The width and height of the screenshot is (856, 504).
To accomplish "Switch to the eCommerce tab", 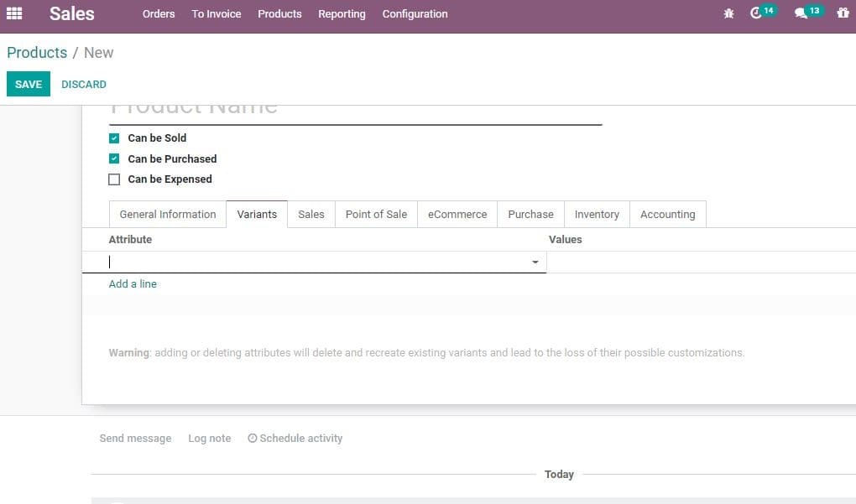I will point(457,214).
